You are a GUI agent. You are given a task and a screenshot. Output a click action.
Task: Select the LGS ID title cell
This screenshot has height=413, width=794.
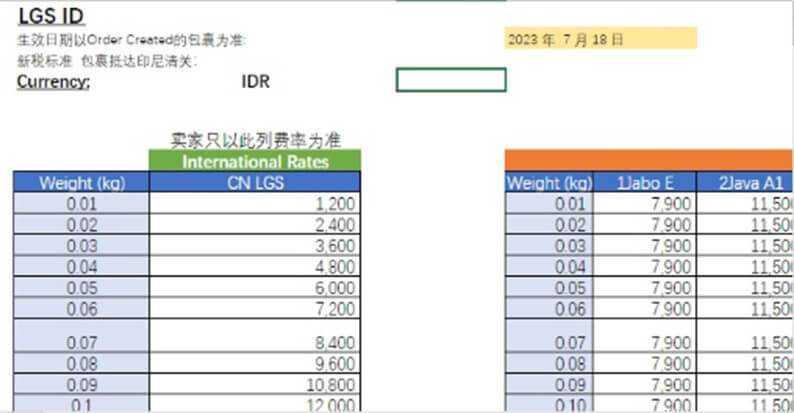pyautogui.click(x=51, y=15)
